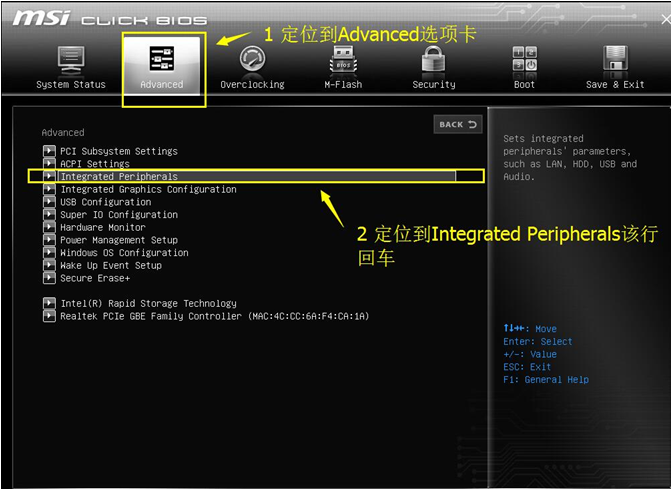Expand arrow next to Realtek PCIe GBE Controller
Image resolution: width=672 pixels, height=490 pixels.
pos(49,316)
